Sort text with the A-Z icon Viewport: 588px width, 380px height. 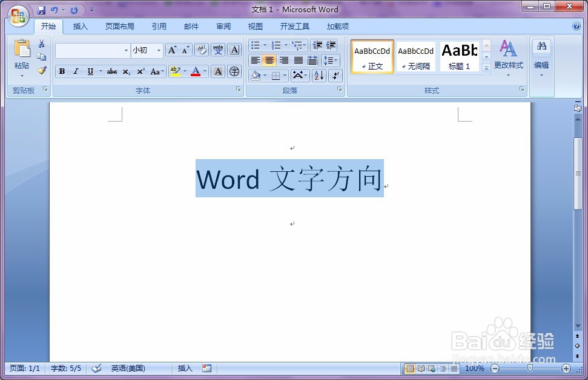click(319, 75)
